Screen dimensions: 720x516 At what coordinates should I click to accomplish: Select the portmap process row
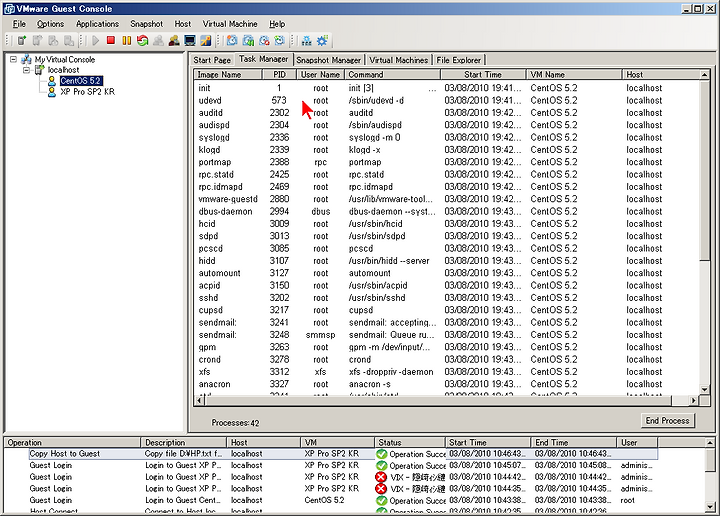447,162
